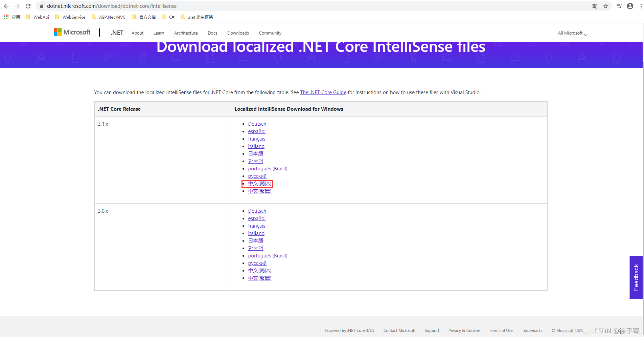
Task: Open the 官方文档 bookmark folder
Action: click(144, 17)
